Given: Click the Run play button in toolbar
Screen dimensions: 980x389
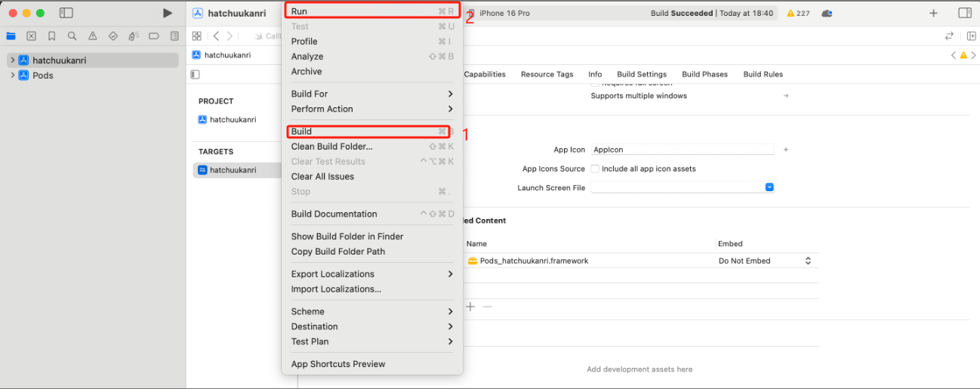Looking at the screenshot, I should coord(168,13).
